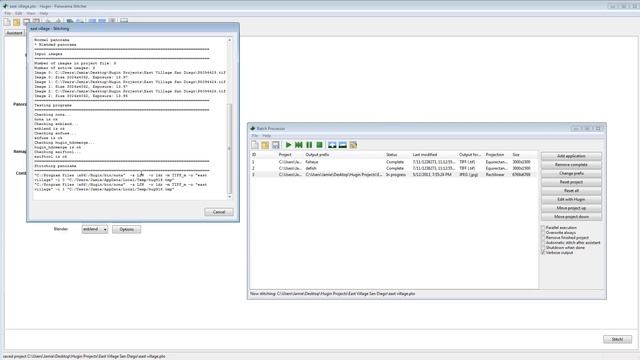
Task: Cancel the stitching dialog
Action: click(219, 212)
